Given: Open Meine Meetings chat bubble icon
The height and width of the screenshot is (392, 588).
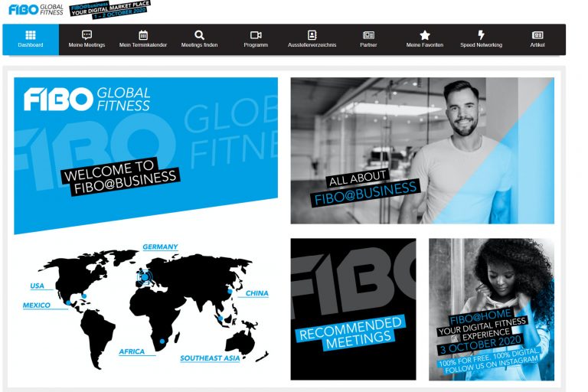Looking at the screenshot, I should pyautogui.click(x=87, y=35).
